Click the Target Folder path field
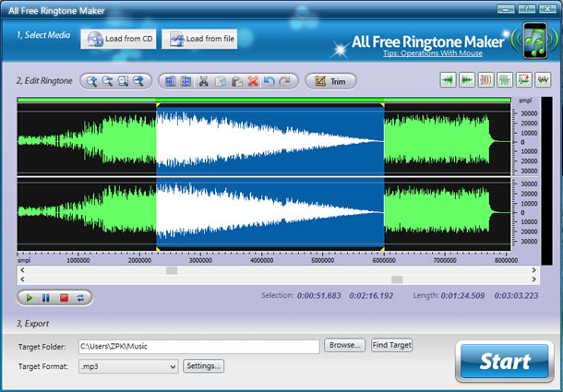This screenshot has height=392, width=563. [x=198, y=346]
